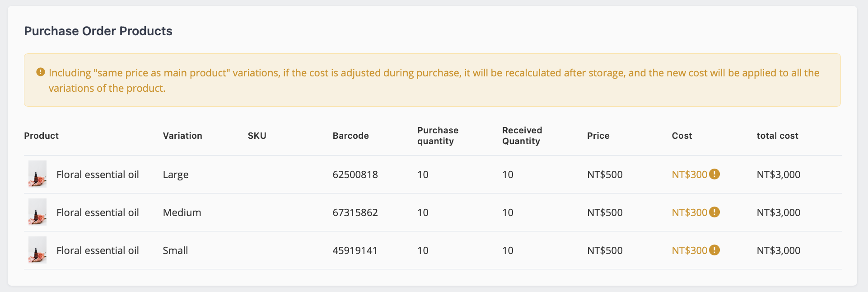Screen dimensions: 868x292
Task: Click warning icon beside Medium variation cost
Action: [x=714, y=212]
